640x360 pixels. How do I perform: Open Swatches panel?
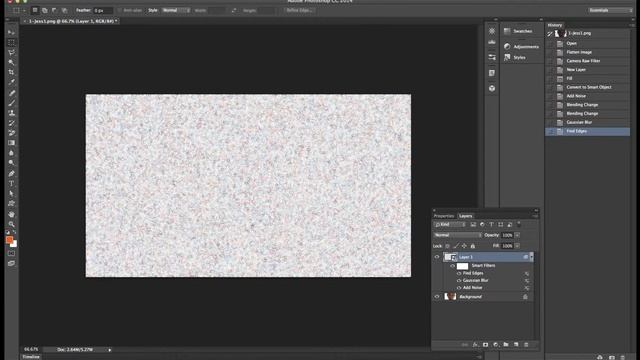point(522,31)
